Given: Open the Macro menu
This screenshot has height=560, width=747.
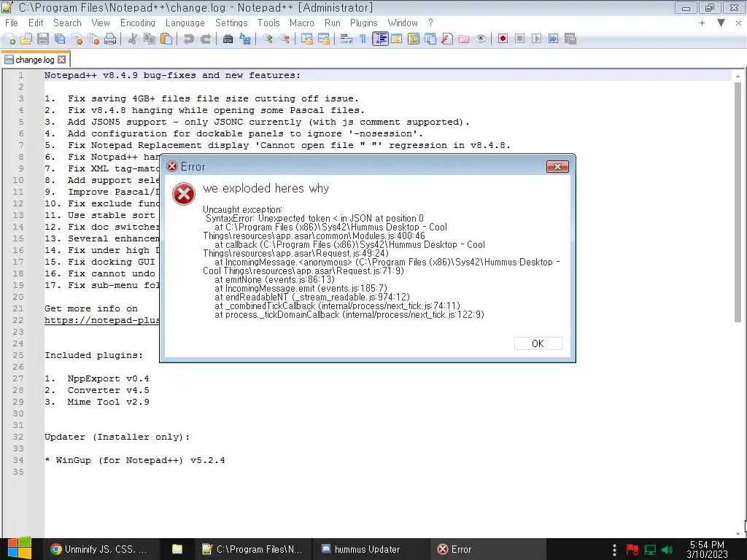Looking at the screenshot, I should click(301, 23).
